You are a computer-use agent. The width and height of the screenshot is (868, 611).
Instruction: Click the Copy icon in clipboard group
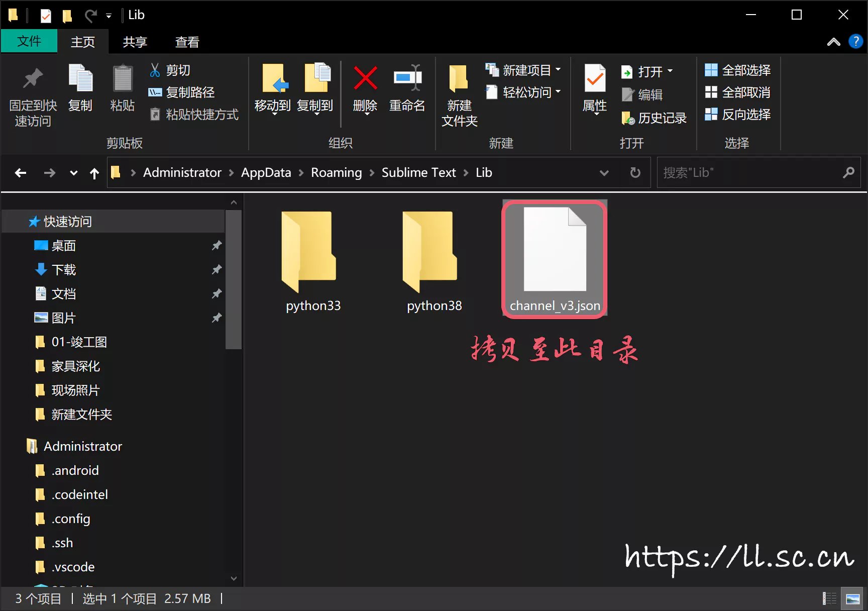[x=80, y=79]
